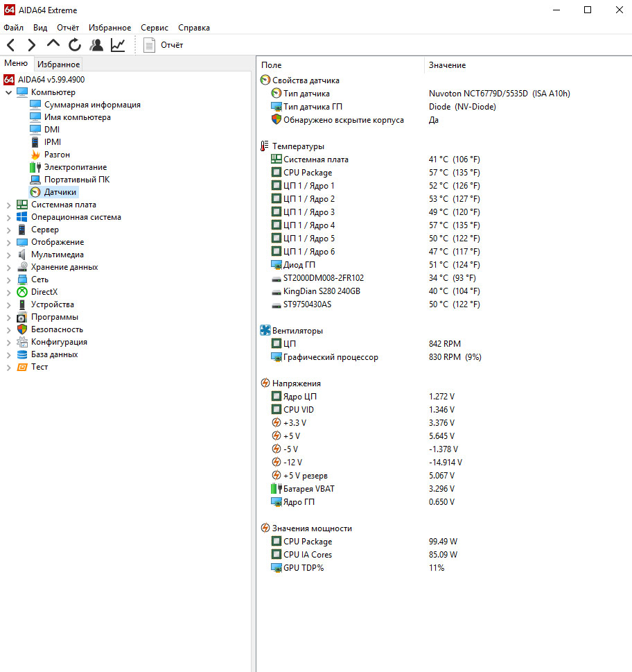Image resolution: width=632 pixels, height=672 pixels.
Task: Expand the Мультимедиа tree node
Action: tap(8, 255)
